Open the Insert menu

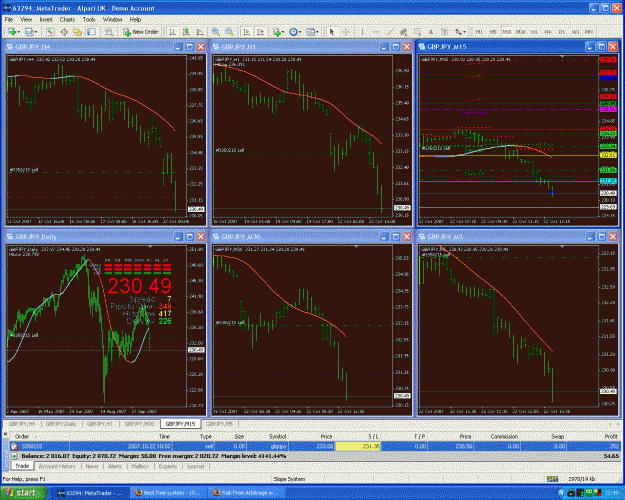(x=46, y=19)
